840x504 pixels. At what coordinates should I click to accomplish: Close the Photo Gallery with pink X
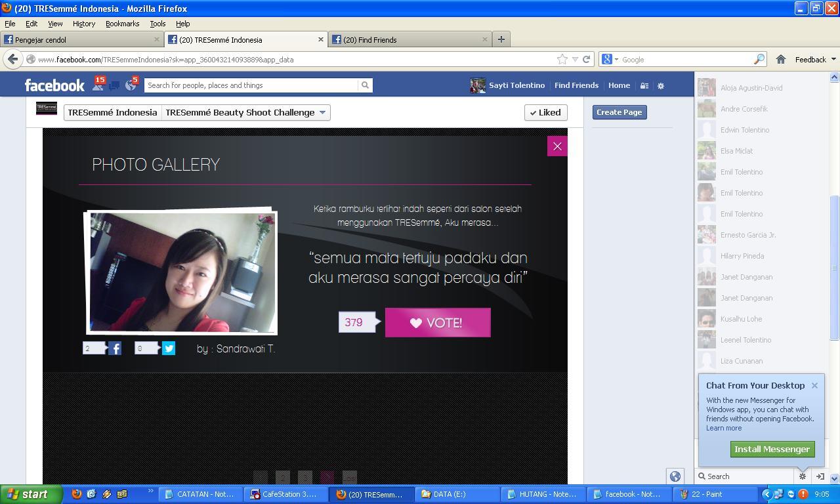click(x=557, y=146)
